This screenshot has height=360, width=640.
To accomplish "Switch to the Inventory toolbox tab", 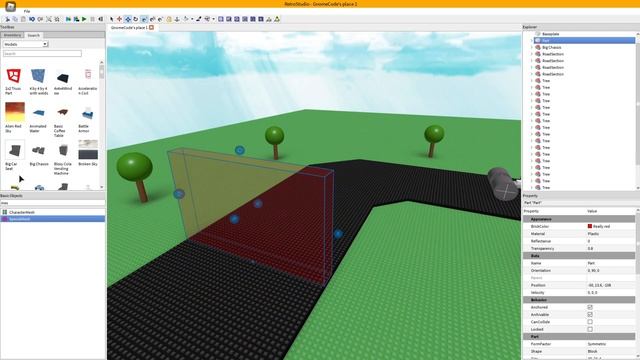I will [x=12, y=36].
